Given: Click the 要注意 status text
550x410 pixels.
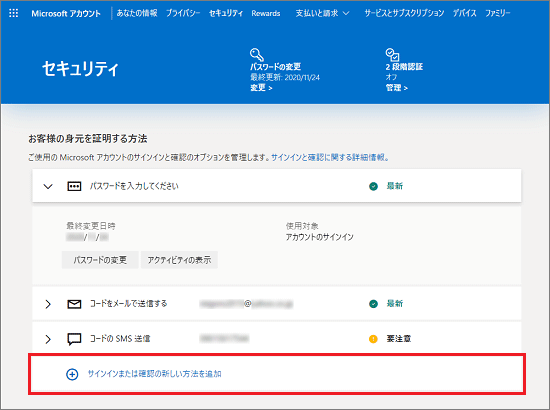Looking at the screenshot, I should tap(398, 339).
